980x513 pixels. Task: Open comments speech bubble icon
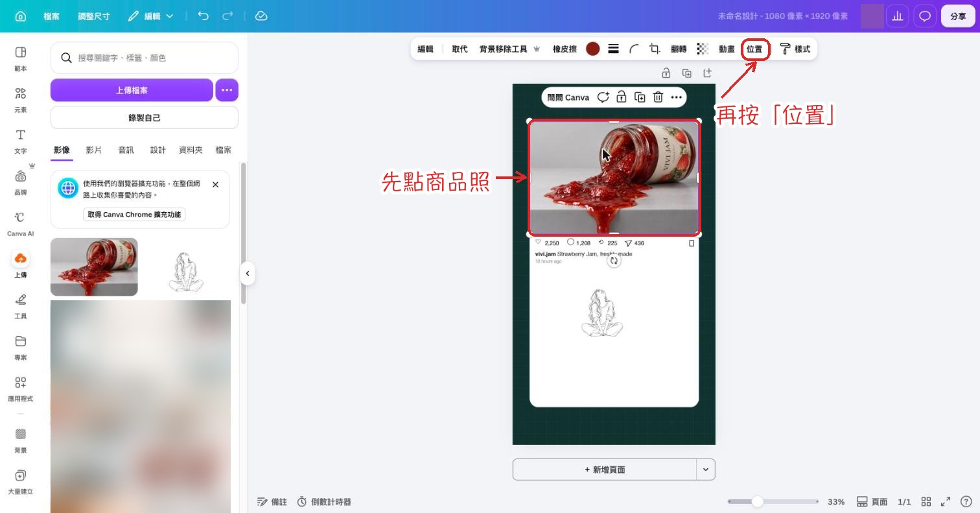coord(925,16)
